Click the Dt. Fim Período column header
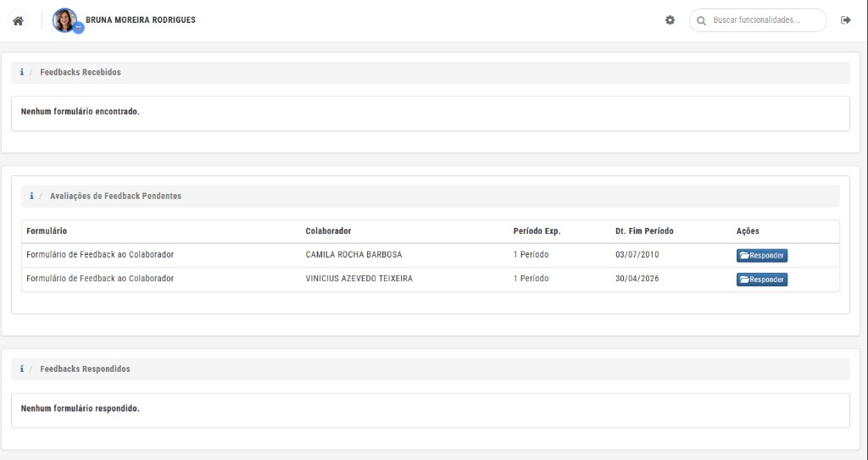This screenshot has width=868, height=460. coord(644,230)
